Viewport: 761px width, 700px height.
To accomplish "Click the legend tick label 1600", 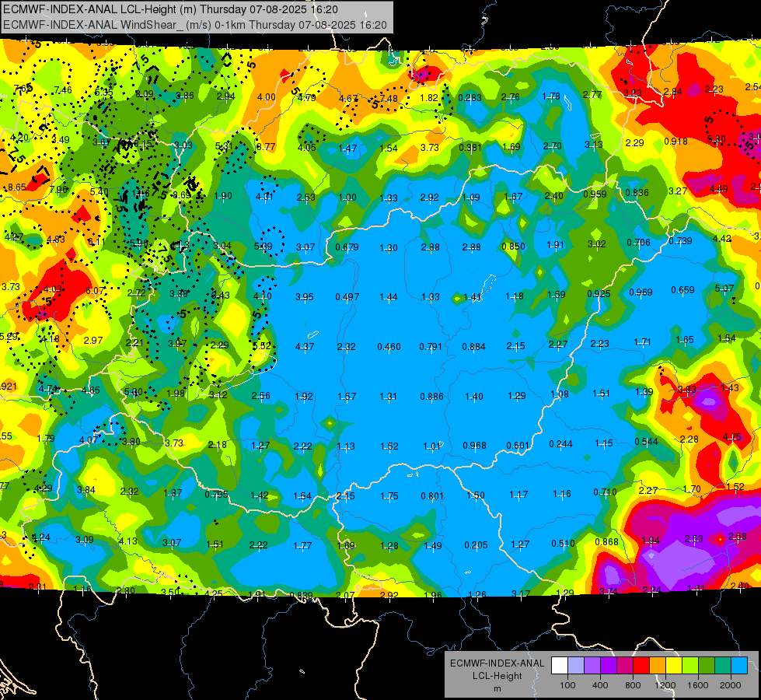I will point(698,685).
